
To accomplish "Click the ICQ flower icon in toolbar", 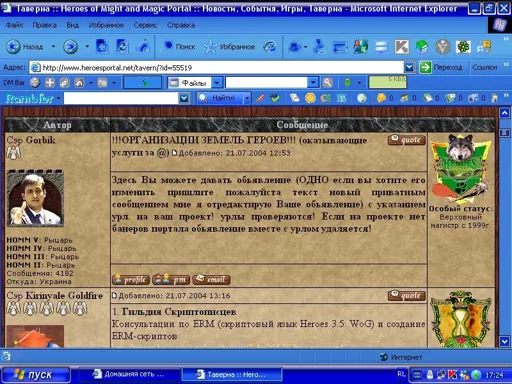I will pos(463,47).
